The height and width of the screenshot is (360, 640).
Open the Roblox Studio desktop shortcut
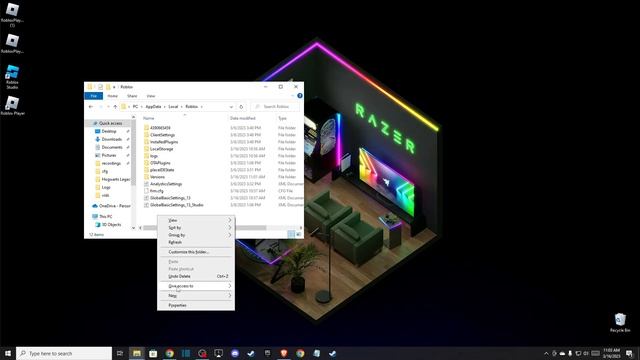click(12, 77)
